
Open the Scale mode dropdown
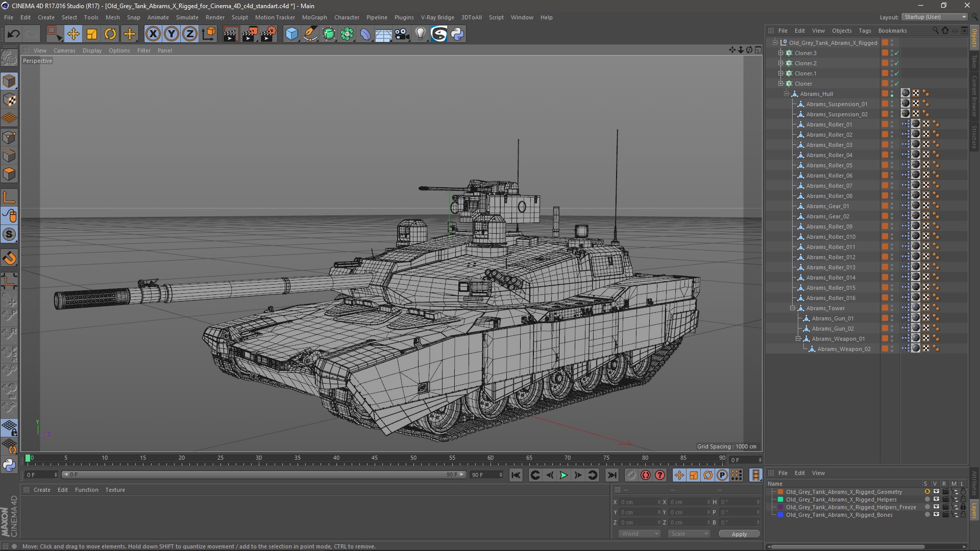(x=689, y=534)
